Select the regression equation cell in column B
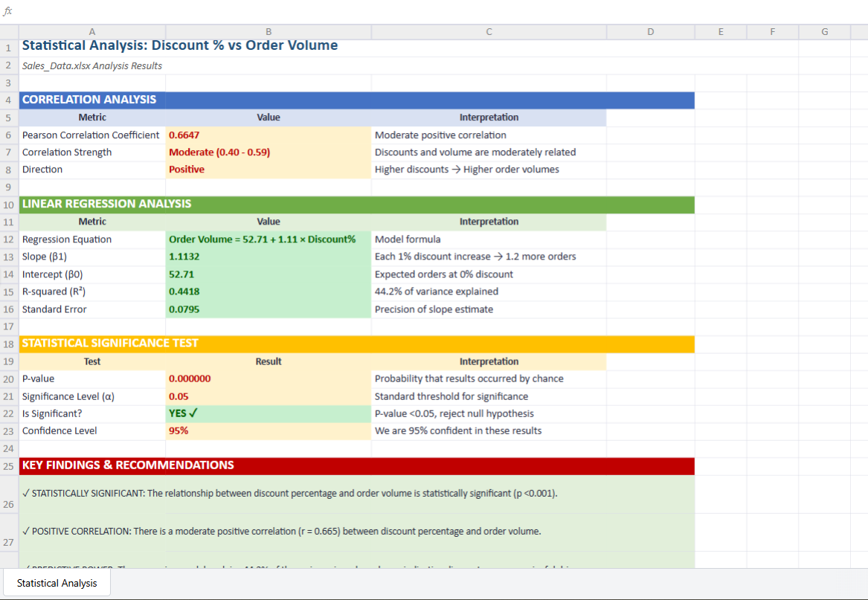The width and height of the screenshot is (868, 600). (268, 239)
